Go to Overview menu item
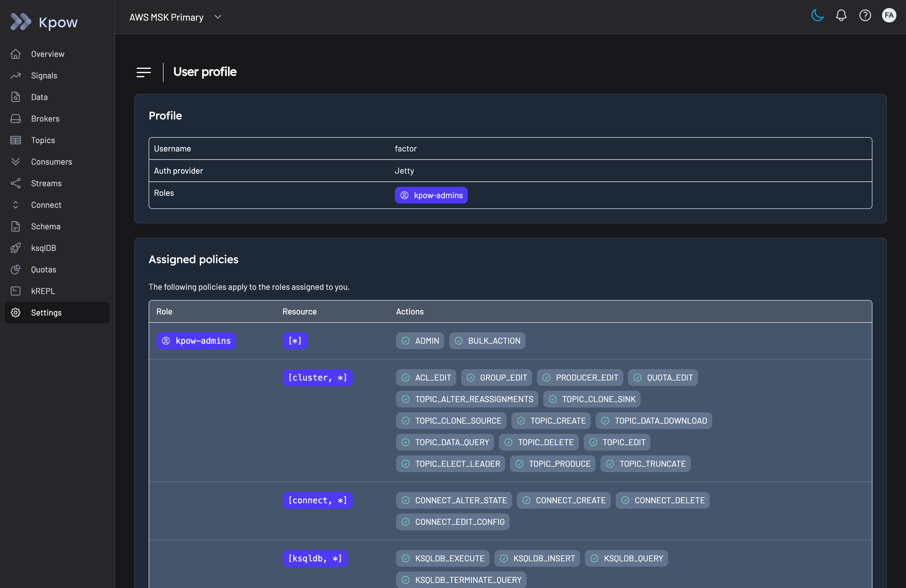The width and height of the screenshot is (906, 588). click(x=57, y=54)
